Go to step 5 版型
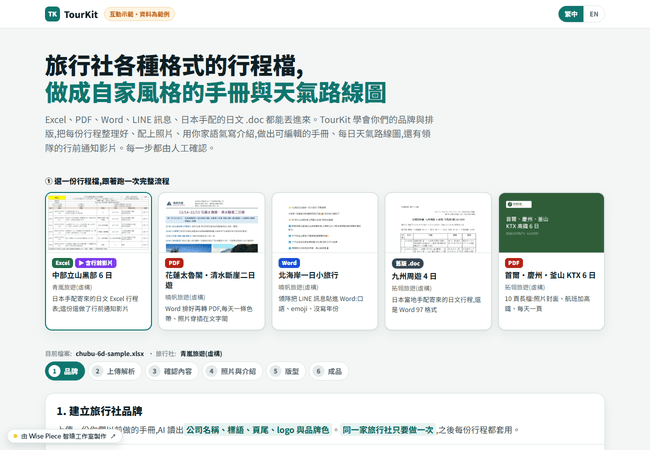This screenshot has height=450, width=650. [x=286, y=371]
